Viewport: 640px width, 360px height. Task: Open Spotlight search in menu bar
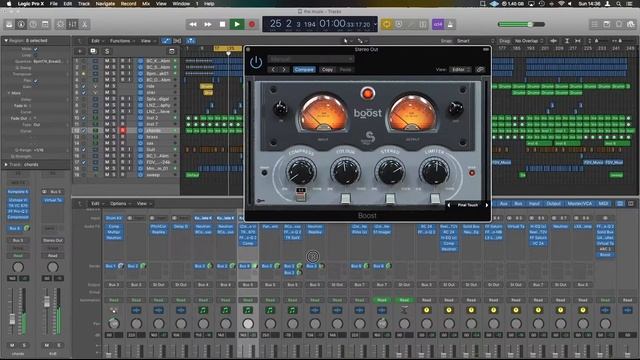pyautogui.click(x=619, y=4)
